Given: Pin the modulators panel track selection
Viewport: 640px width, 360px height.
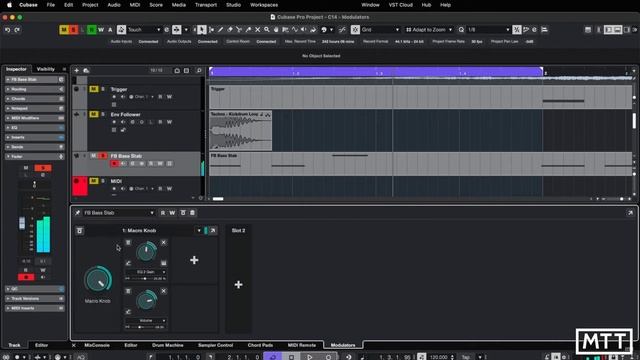Looking at the screenshot, I should pyautogui.click(x=78, y=213).
